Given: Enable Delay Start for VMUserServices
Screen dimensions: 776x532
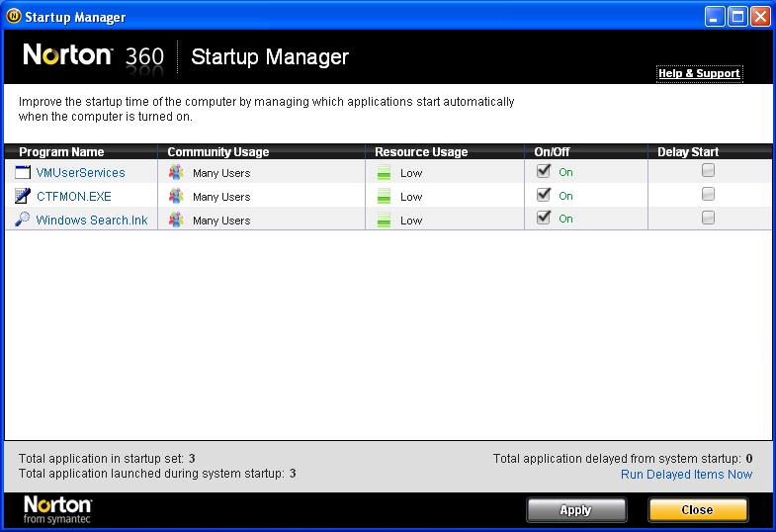Looking at the screenshot, I should click(x=708, y=170).
